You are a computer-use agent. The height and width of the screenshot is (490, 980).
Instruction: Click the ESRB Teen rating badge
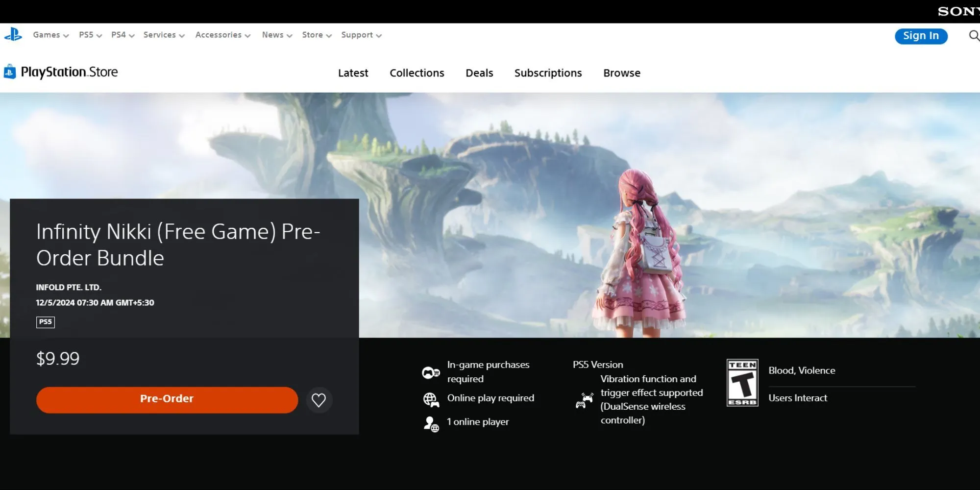742,383
